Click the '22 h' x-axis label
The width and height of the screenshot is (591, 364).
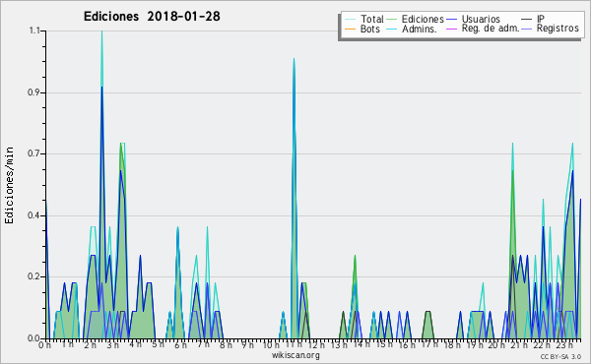(x=543, y=345)
